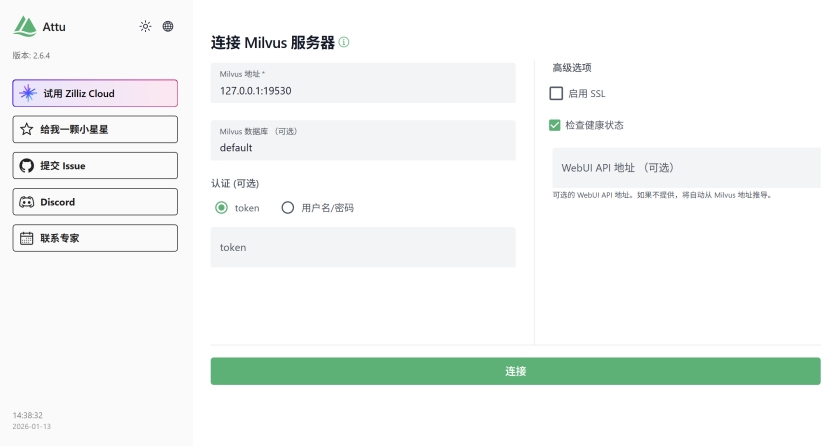The height and width of the screenshot is (446, 836).
Task: Select the 用户名/密码 radio button
Action: click(287, 208)
